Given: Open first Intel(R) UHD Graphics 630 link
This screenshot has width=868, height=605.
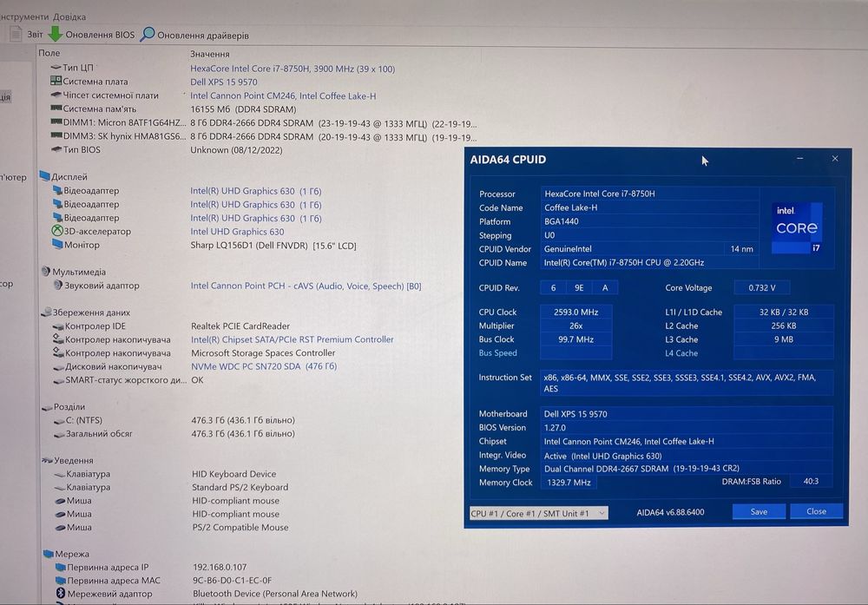Looking at the screenshot, I should pyautogui.click(x=255, y=191).
